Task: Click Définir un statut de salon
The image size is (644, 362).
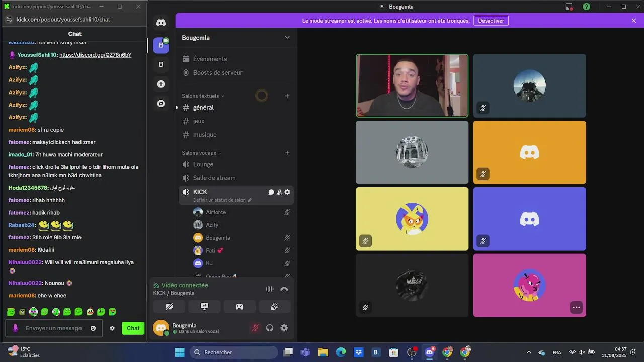Action: [x=222, y=200]
